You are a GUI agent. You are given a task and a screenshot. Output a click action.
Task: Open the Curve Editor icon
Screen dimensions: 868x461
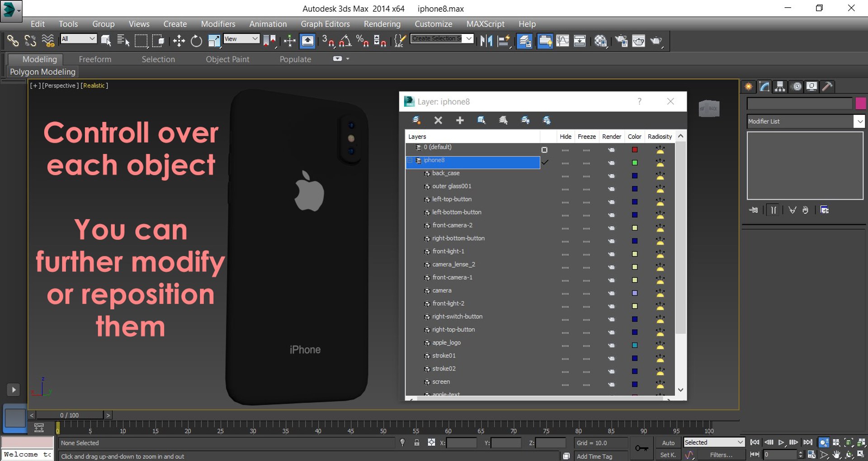tap(562, 41)
